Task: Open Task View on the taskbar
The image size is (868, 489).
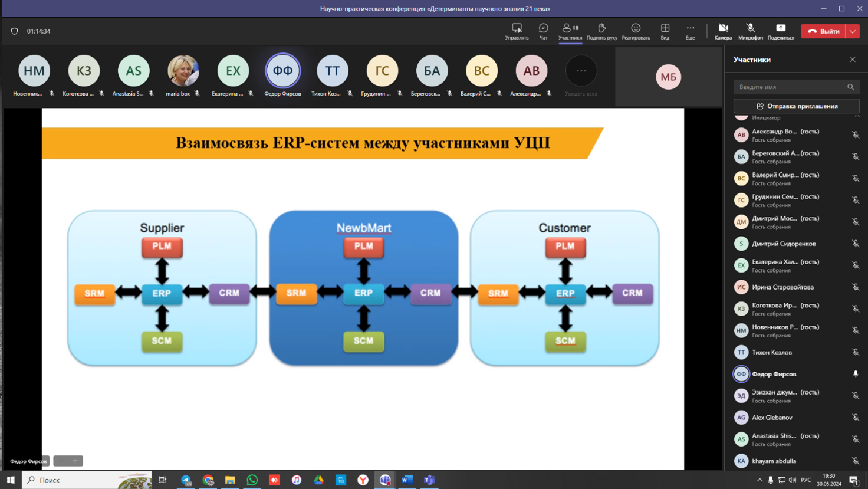Action: [x=163, y=480]
